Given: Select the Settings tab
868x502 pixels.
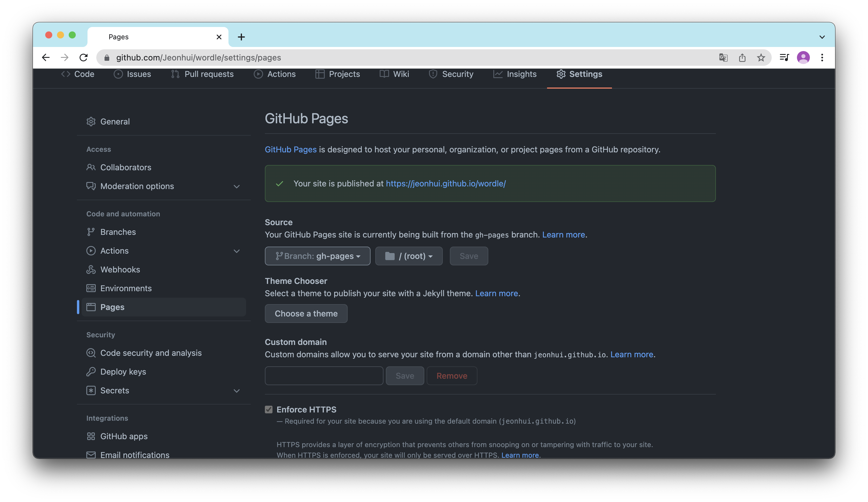Looking at the screenshot, I should click(579, 74).
